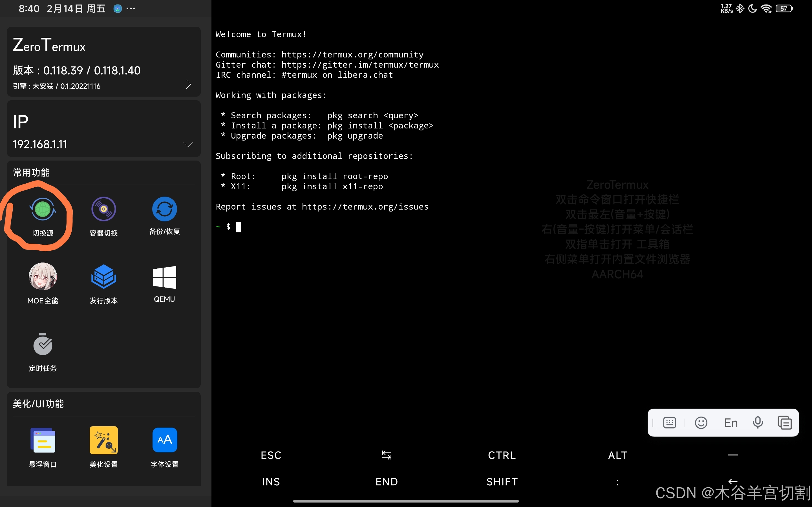The width and height of the screenshot is (812, 507).
Task: Open 发行版本 distribution icon
Action: (x=104, y=277)
